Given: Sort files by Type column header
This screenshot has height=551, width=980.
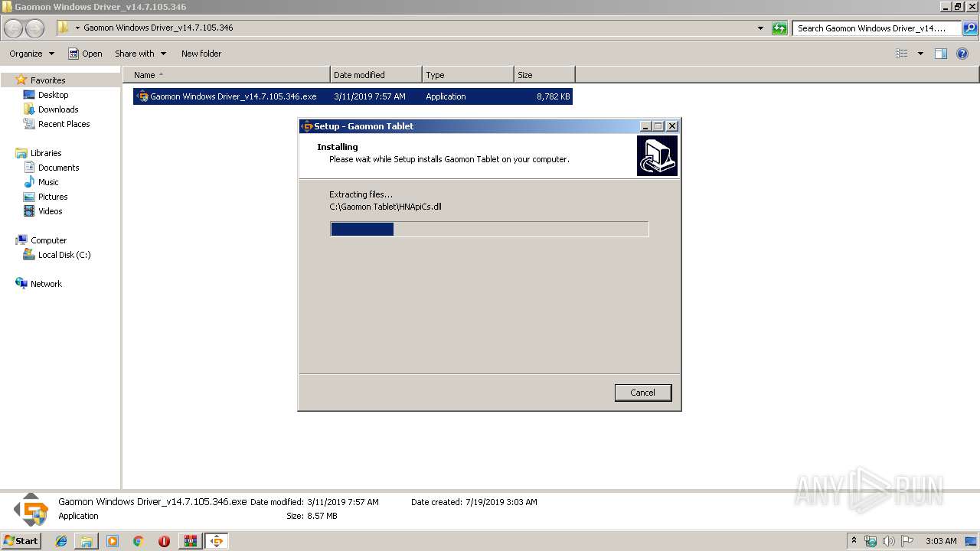Looking at the screenshot, I should pyautogui.click(x=468, y=75).
